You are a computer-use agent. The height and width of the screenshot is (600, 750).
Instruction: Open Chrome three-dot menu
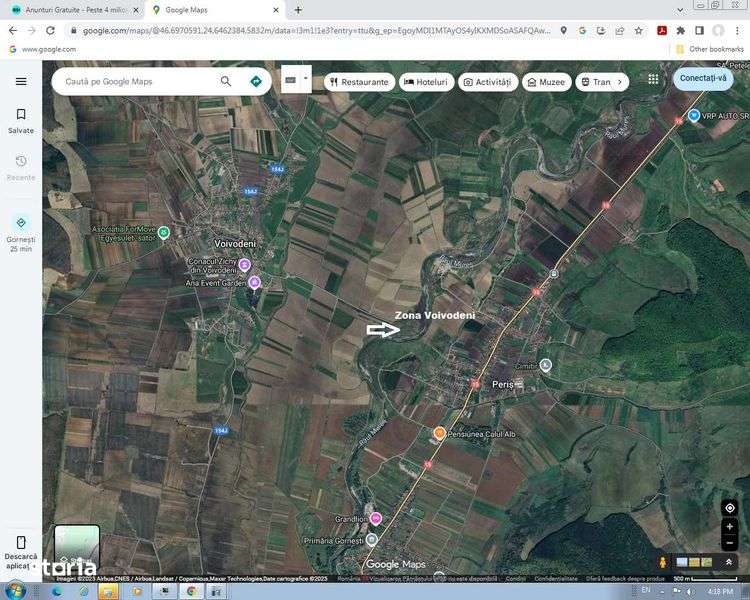737,31
